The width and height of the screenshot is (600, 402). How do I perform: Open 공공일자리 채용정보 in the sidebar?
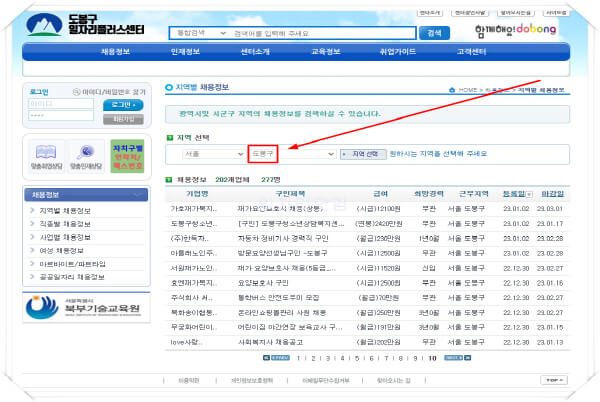pos(72,277)
